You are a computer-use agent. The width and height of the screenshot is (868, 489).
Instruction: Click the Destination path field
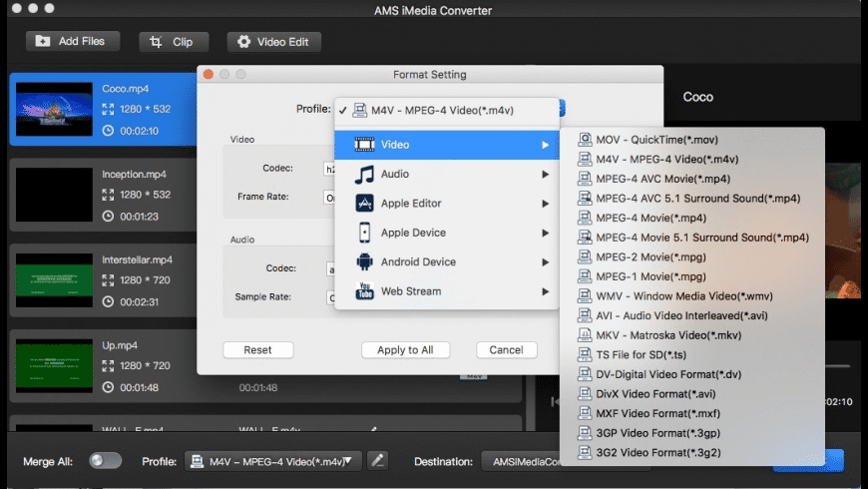click(x=521, y=461)
